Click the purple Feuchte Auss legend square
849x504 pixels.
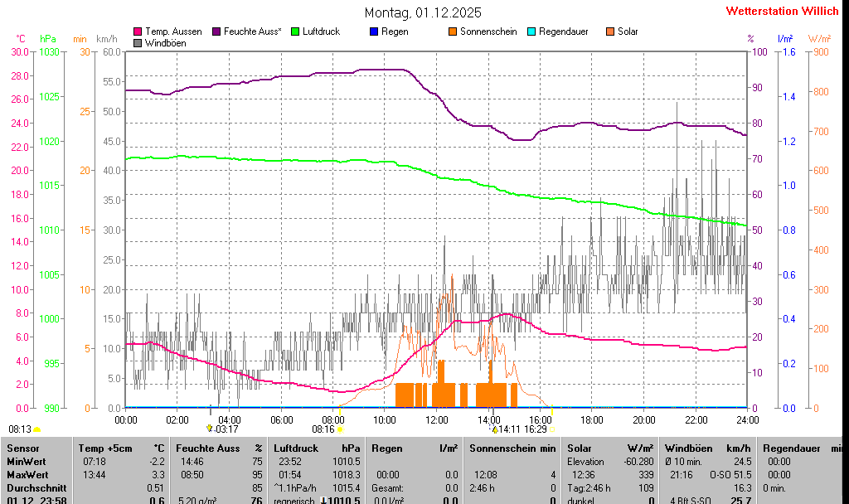(217, 31)
